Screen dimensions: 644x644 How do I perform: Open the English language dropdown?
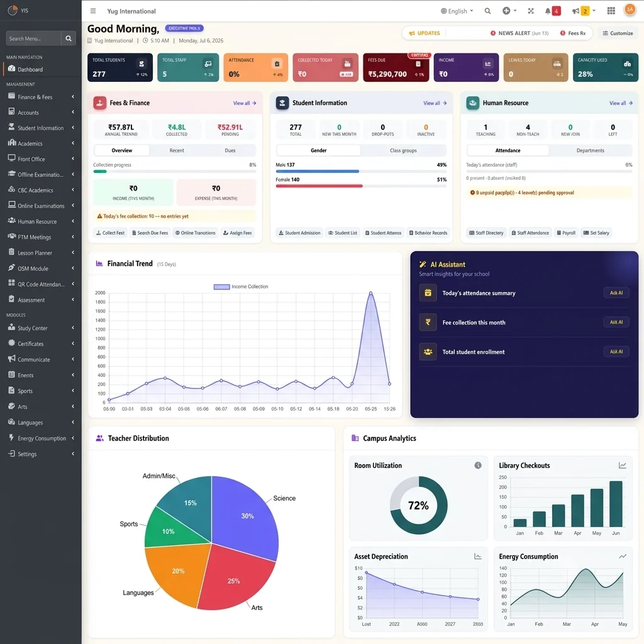[457, 11]
